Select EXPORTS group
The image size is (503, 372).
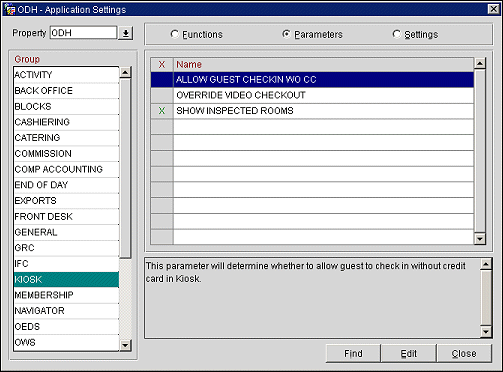point(66,201)
